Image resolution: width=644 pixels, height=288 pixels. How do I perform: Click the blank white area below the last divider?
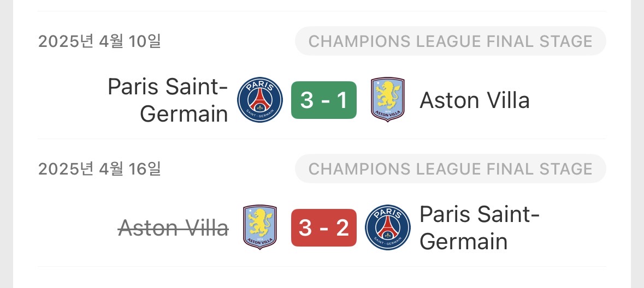(x=322, y=278)
